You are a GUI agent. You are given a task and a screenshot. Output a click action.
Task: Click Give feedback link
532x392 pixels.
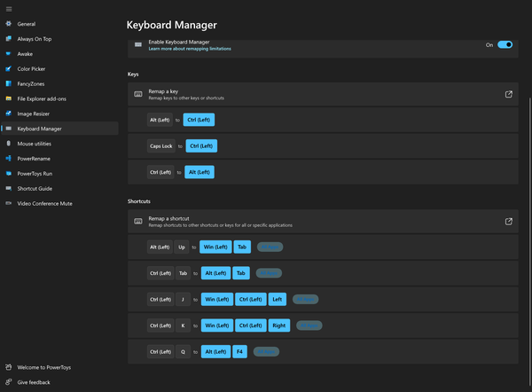(x=34, y=382)
